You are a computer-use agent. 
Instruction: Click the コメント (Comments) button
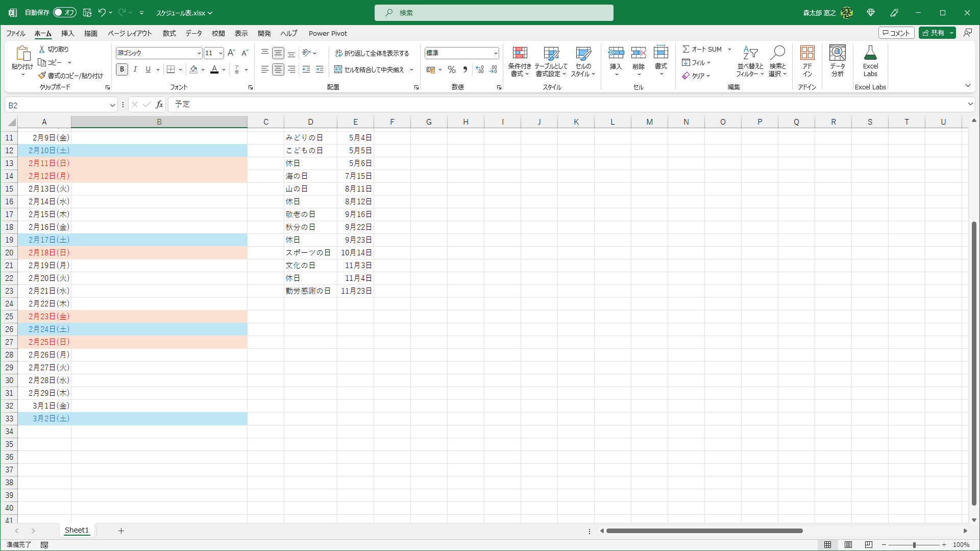[x=896, y=33]
